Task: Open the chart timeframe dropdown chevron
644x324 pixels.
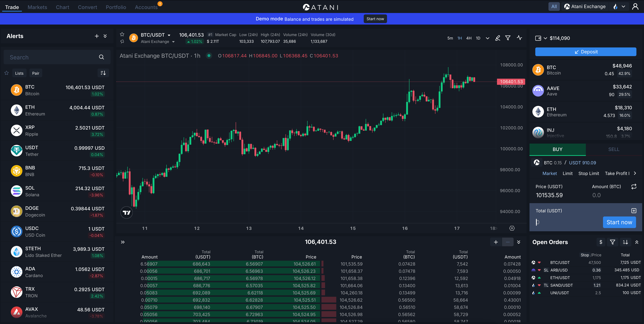Action: pyautogui.click(x=487, y=38)
